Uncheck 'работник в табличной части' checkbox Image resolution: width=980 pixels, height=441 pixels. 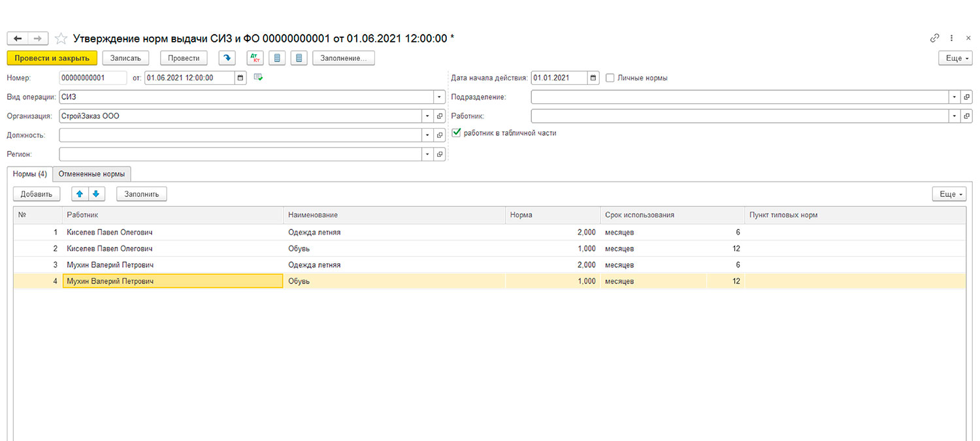tap(457, 133)
